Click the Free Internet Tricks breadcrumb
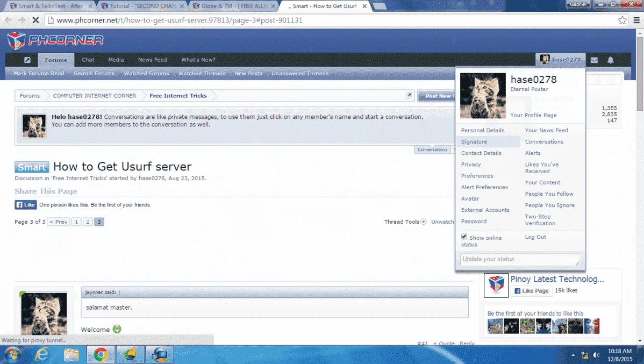 click(x=178, y=96)
